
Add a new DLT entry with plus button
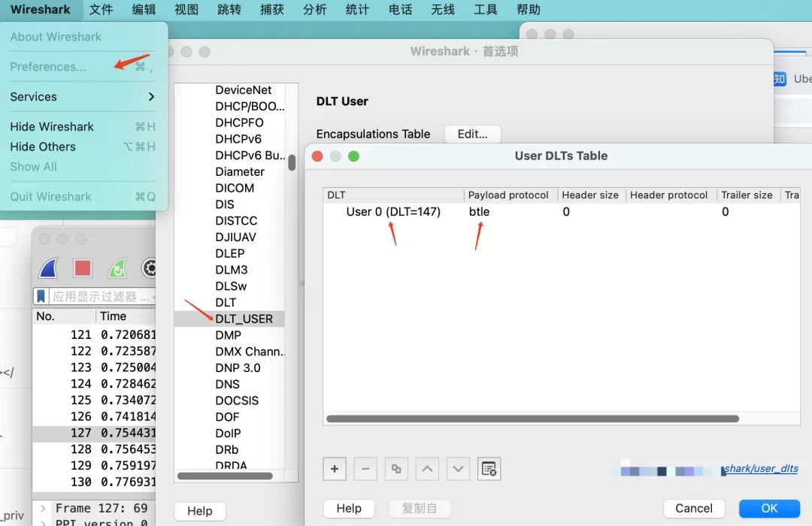[x=335, y=469]
